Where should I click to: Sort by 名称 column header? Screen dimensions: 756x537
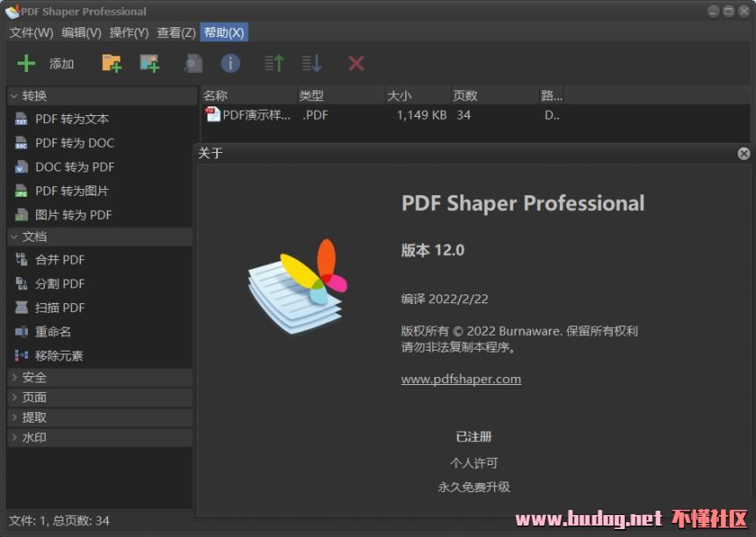tap(249, 96)
